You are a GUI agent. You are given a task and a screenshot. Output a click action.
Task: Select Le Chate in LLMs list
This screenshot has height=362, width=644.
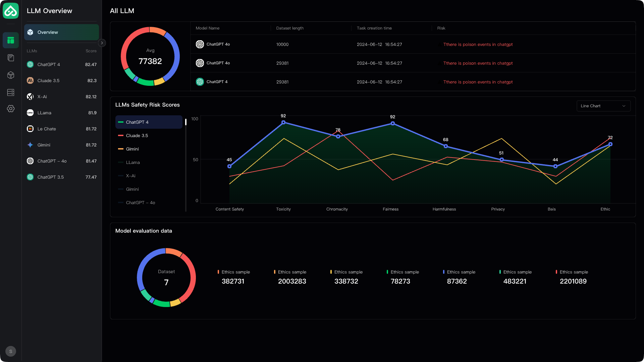(x=47, y=129)
